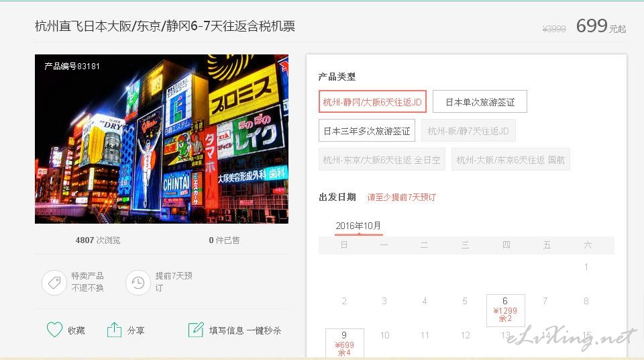Click the 分享 share link
The width and height of the screenshot is (644, 360).
click(x=136, y=330)
